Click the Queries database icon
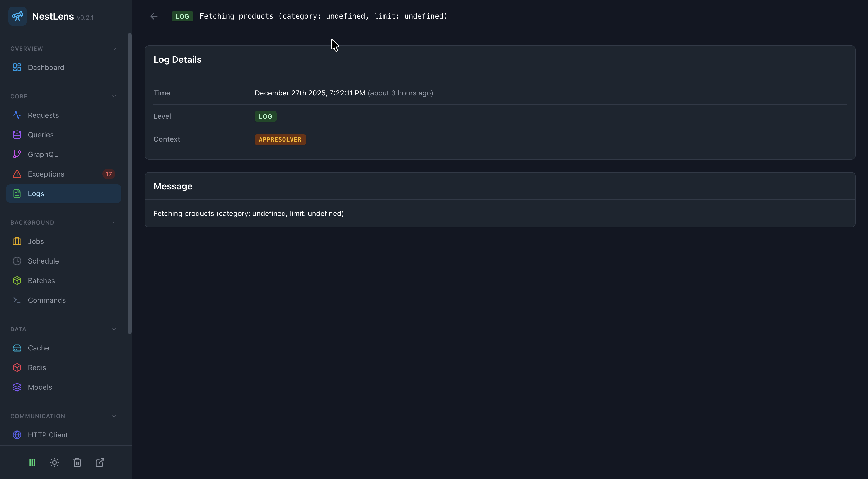This screenshot has height=479, width=868. pyautogui.click(x=17, y=135)
